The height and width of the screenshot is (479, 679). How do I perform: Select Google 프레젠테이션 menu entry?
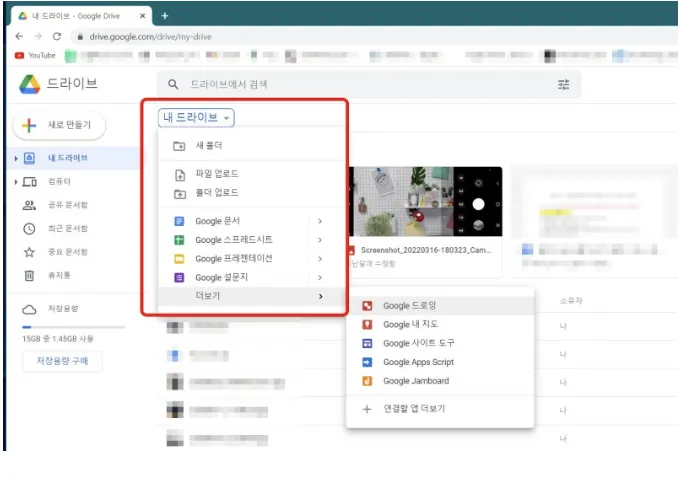251,259
